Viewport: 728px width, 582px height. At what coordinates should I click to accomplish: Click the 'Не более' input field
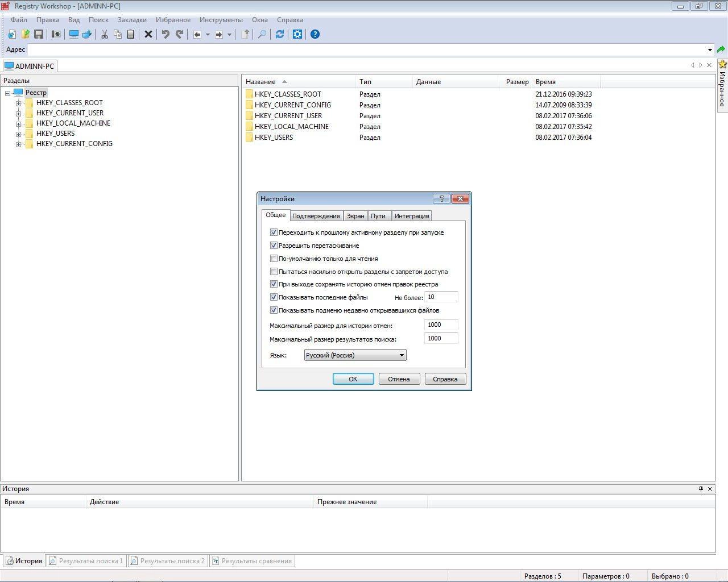tap(441, 297)
